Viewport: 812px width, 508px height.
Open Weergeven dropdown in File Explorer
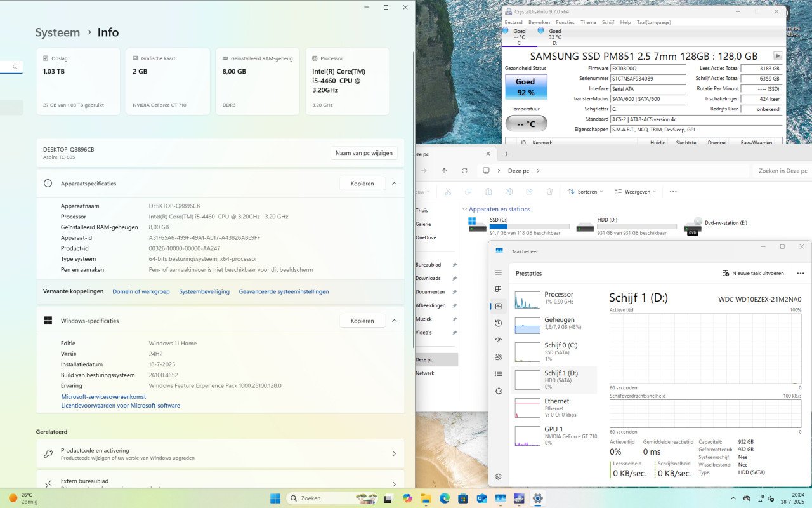[x=634, y=191]
